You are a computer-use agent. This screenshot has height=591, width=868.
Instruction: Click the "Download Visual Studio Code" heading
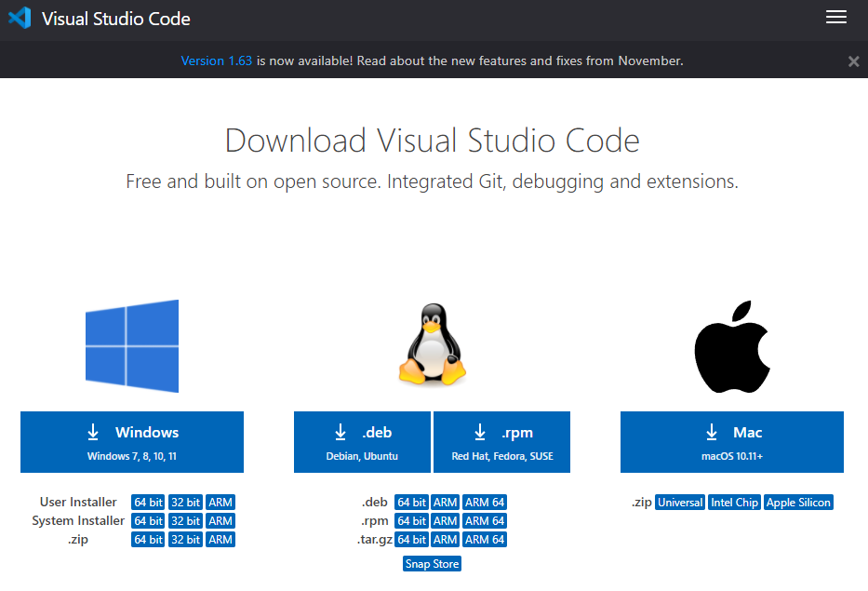432,141
